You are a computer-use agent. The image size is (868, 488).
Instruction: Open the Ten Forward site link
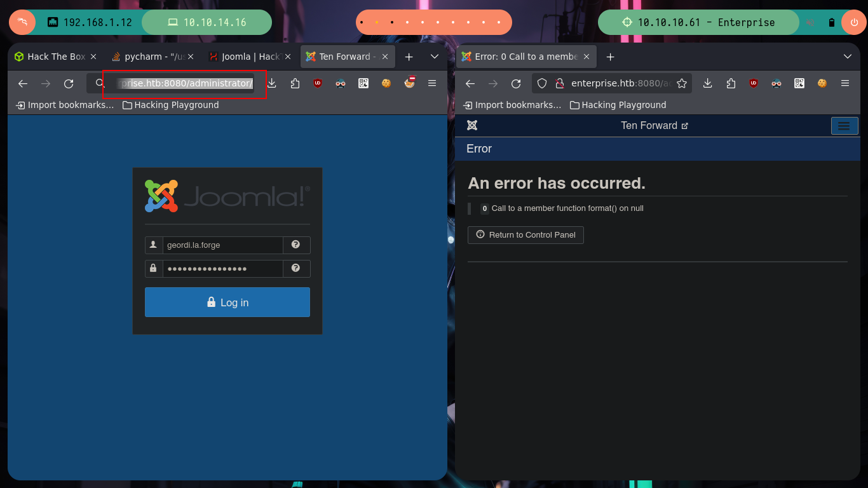(x=654, y=125)
